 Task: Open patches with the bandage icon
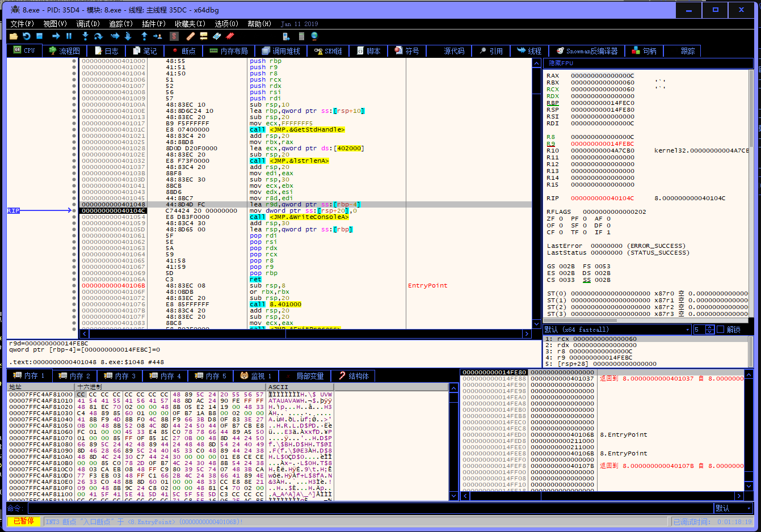(191, 36)
